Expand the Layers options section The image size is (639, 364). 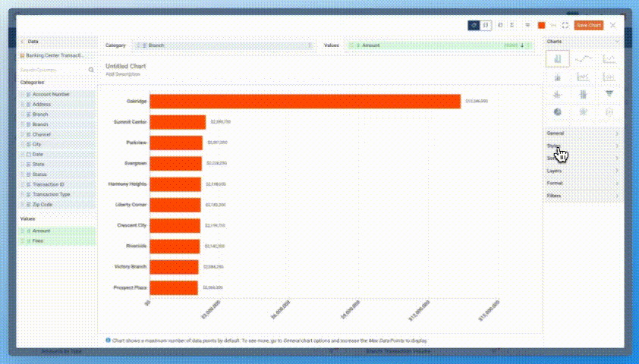[x=583, y=171]
